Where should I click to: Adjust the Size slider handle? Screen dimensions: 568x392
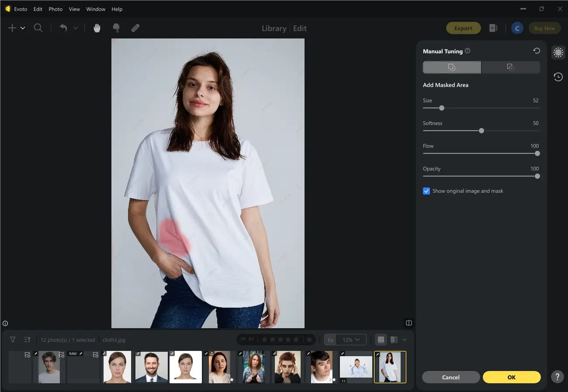[442, 108]
